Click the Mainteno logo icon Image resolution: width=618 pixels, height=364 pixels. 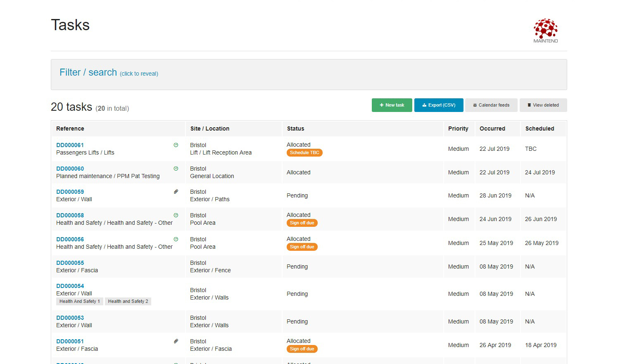pos(545,31)
